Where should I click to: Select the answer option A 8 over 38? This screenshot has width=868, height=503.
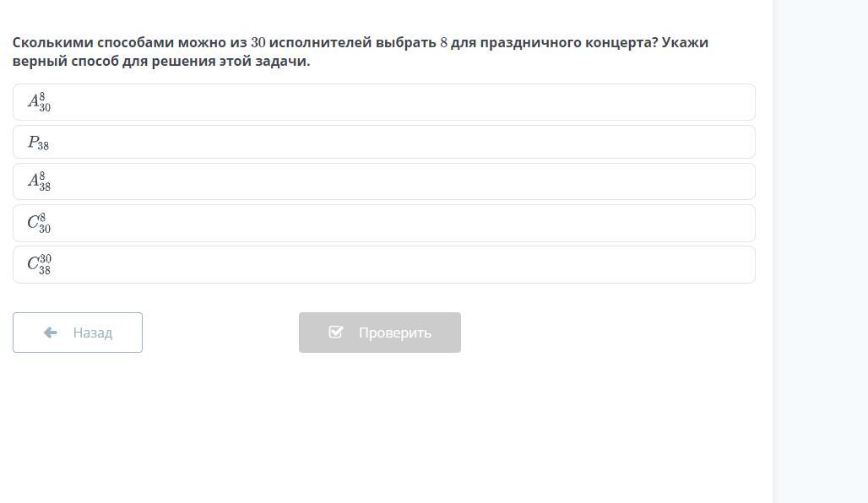pos(383,181)
